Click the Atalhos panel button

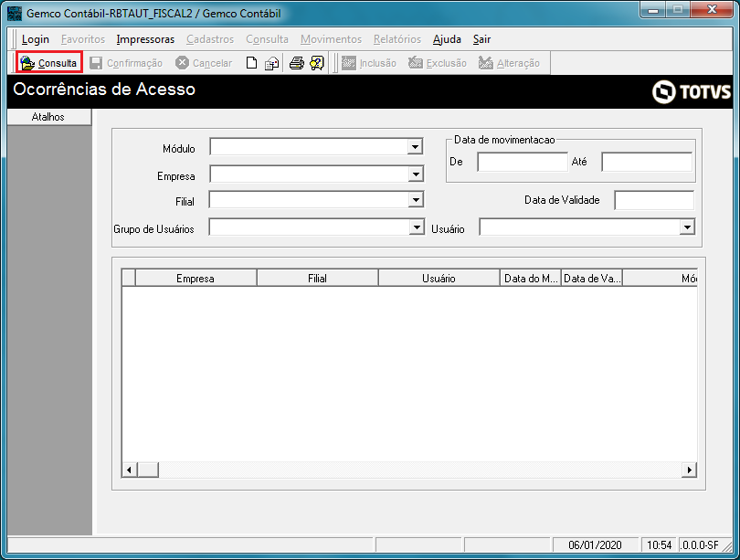click(x=49, y=117)
